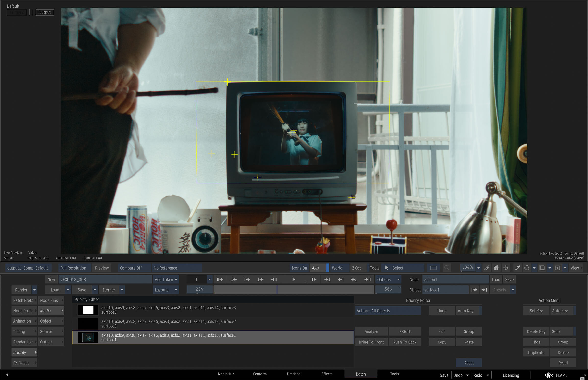Click the home reset view icon

point(496,268)
